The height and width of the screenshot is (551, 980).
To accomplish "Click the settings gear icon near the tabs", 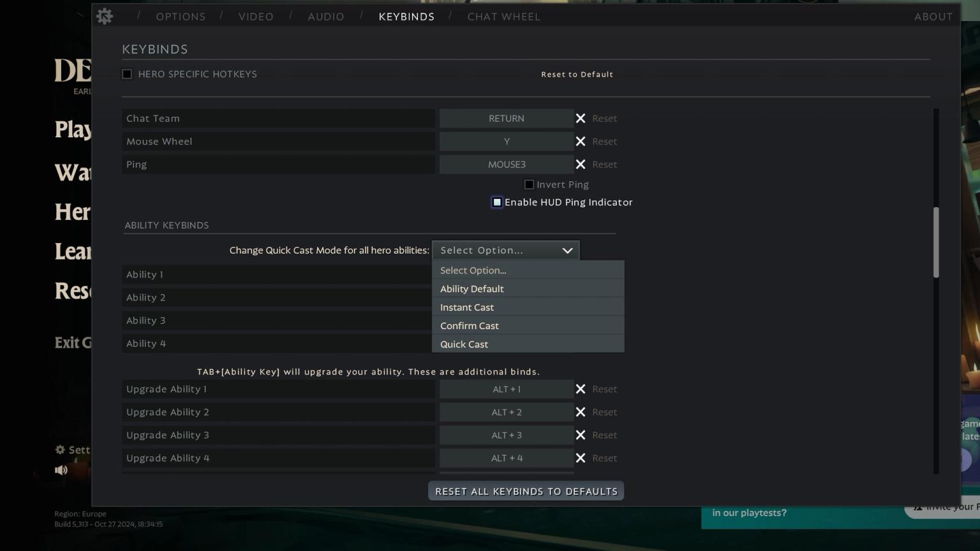I will tap(104, 16).
